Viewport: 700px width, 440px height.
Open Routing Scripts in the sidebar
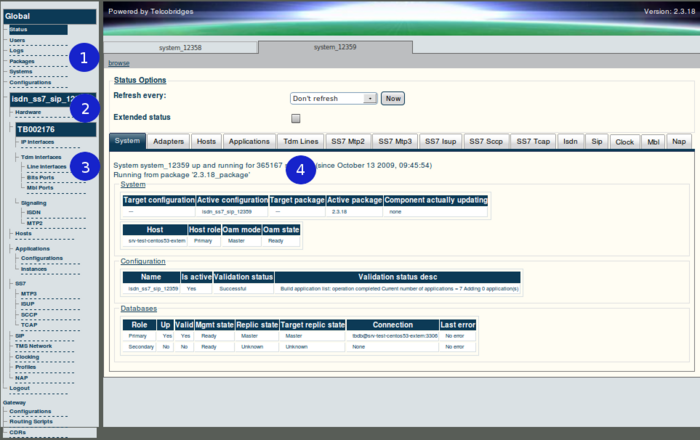(31, 421)
